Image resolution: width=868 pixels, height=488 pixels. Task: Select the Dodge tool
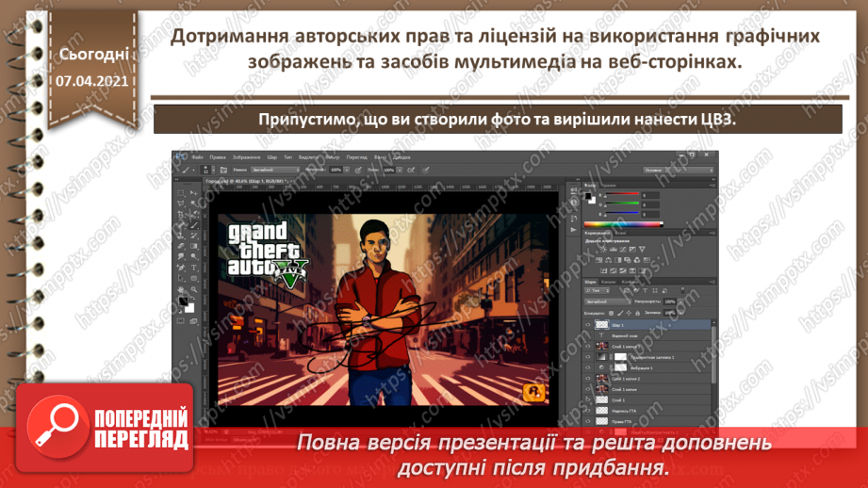194,256
